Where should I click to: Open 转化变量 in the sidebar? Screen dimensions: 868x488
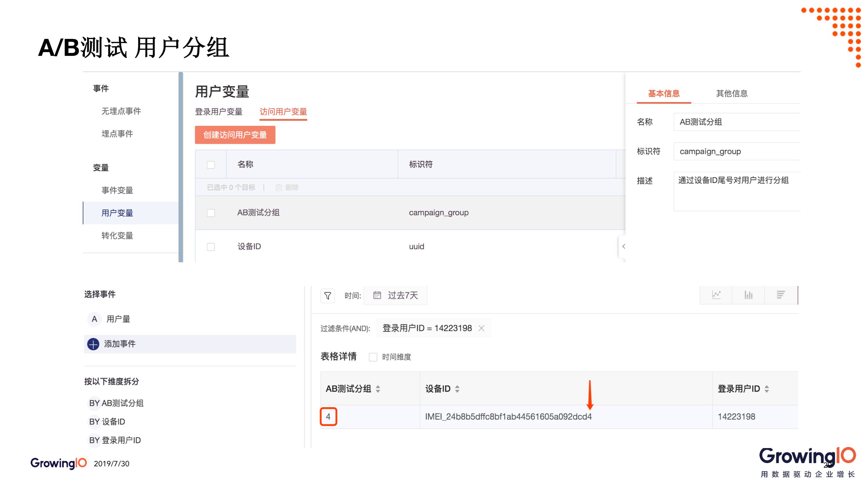tap(117, 236)
